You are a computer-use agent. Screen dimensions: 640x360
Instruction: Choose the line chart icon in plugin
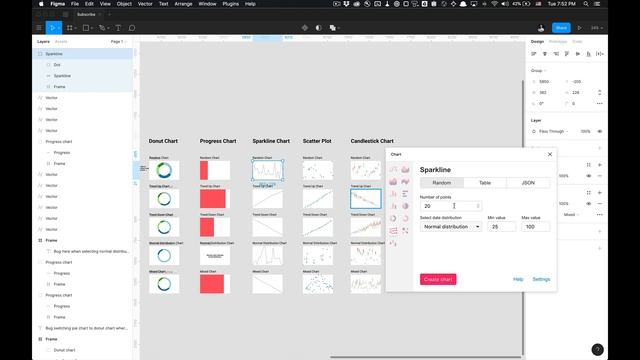click(393, 169)
